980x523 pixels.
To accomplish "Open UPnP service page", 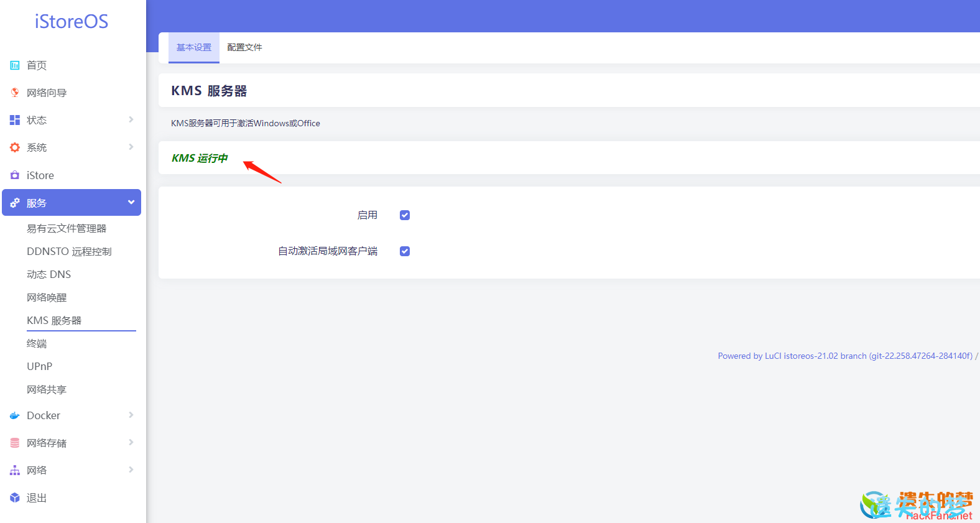I will (x=39, y=366).
